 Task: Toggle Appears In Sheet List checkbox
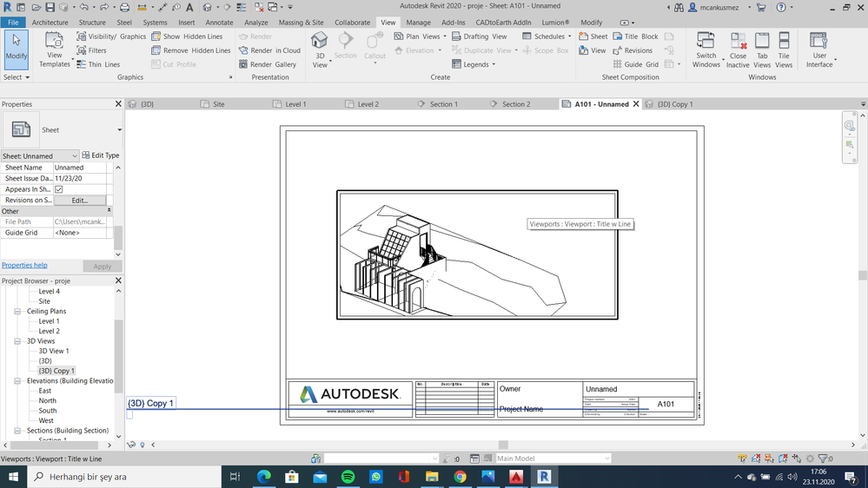point(59,189)
